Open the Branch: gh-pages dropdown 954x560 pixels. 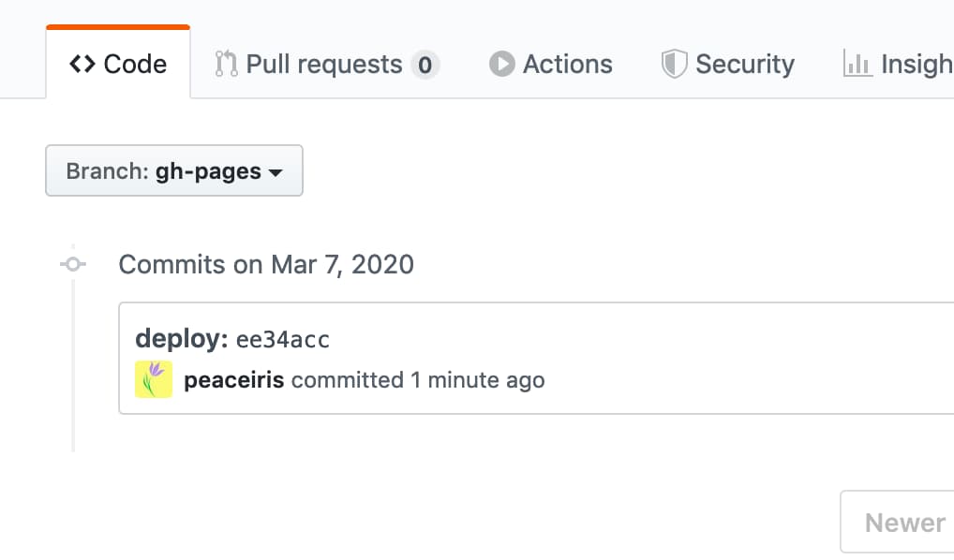point(174,170)
